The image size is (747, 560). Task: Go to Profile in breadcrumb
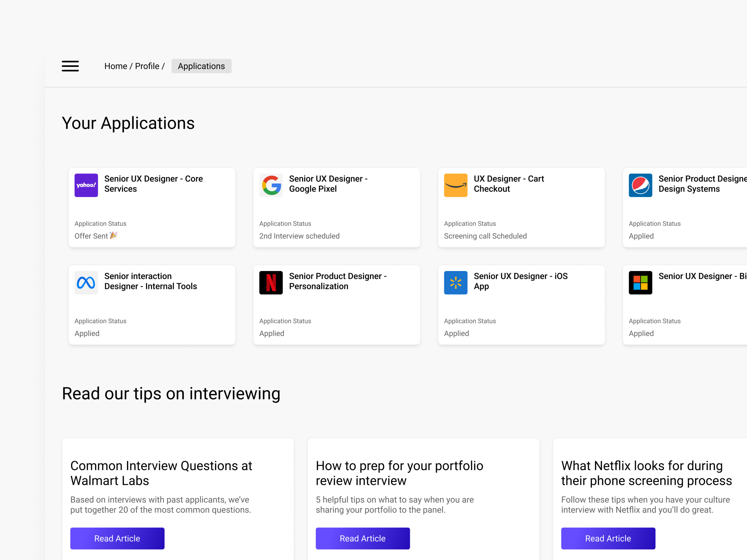(x=147, y=66)
